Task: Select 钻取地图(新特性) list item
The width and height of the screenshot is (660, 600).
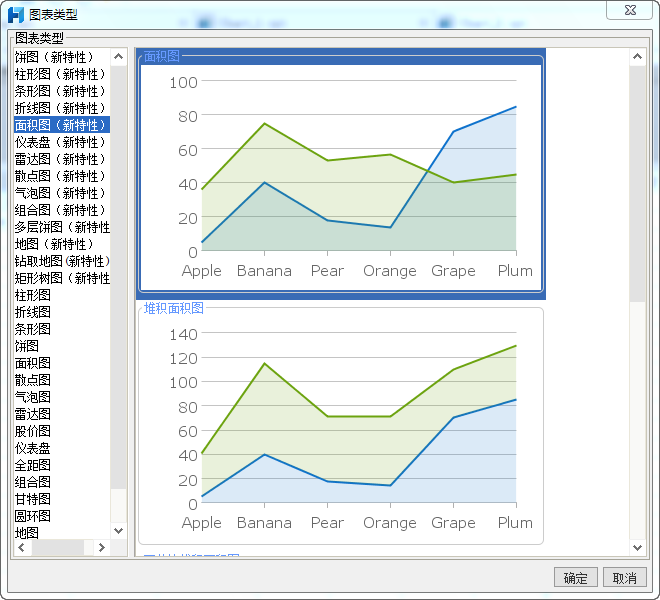Action: point(62,261)
